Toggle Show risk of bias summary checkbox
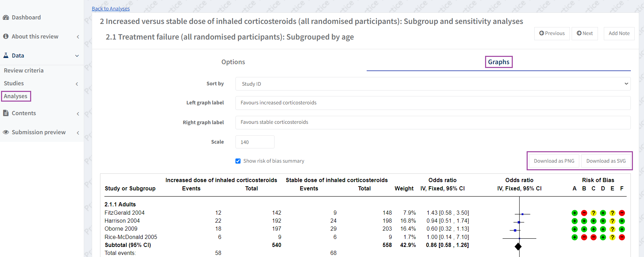This screenshot has height=257, width=644. click(238, 161)
